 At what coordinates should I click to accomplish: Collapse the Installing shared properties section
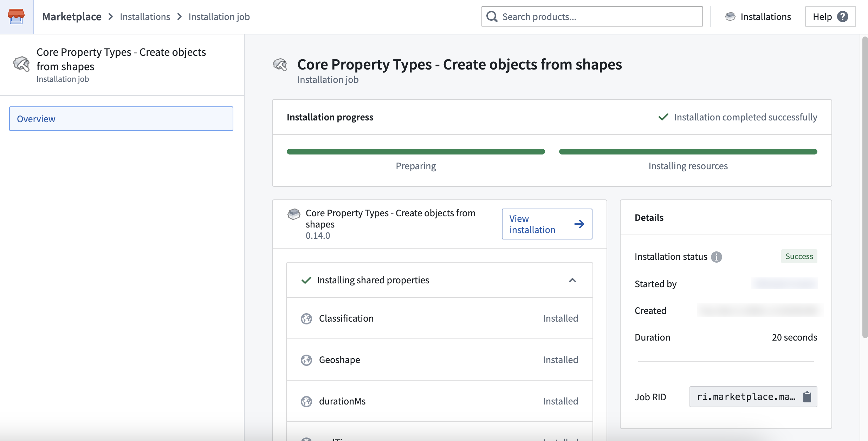[573, 280]
